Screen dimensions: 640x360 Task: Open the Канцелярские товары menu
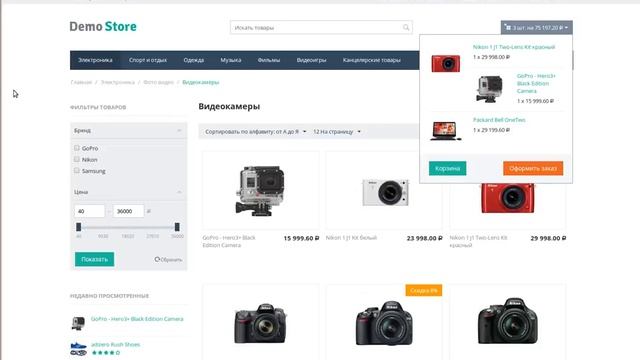coord(371,60)
